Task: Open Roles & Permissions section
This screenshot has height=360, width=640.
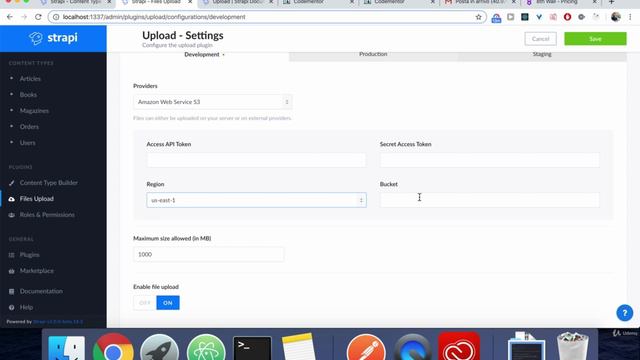Action: (x=47, y=215)
